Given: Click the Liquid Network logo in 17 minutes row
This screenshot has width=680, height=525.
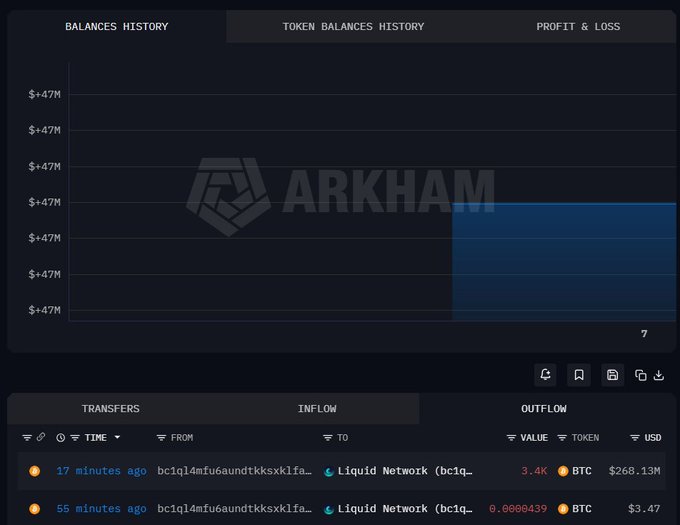Looking at the screenshot, I should click(329, 471).
